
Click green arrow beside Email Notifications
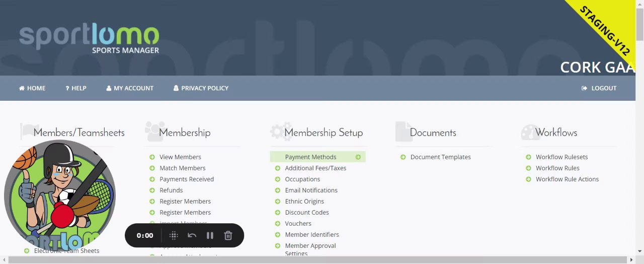277,190
